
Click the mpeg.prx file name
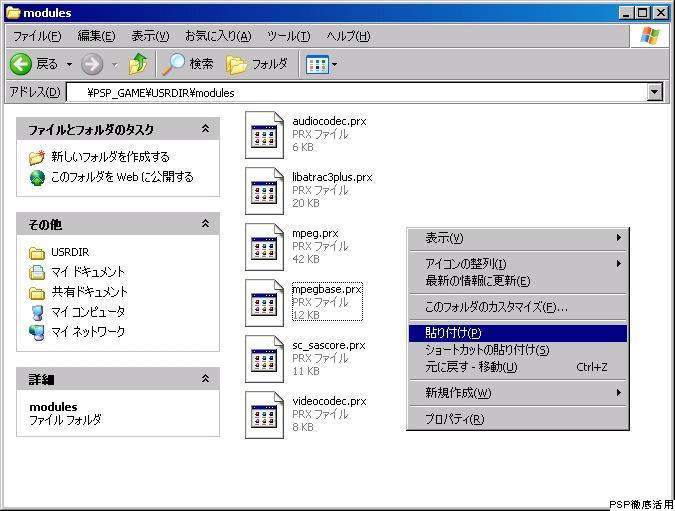pyautogui.click(x=315, y=233)
